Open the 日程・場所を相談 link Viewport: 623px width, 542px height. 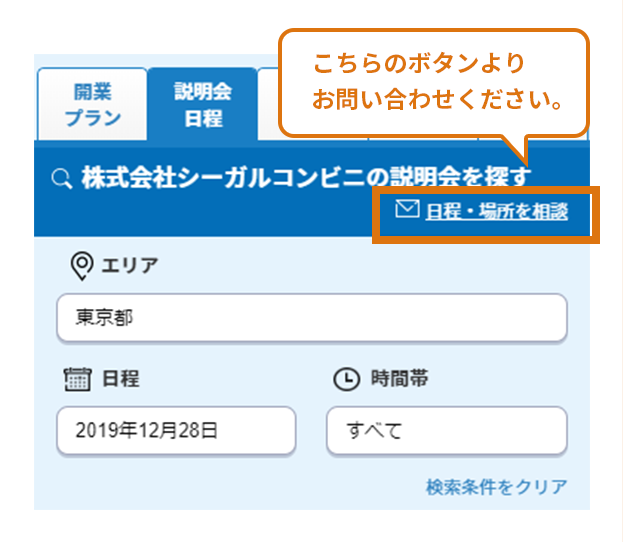[496, 211]
